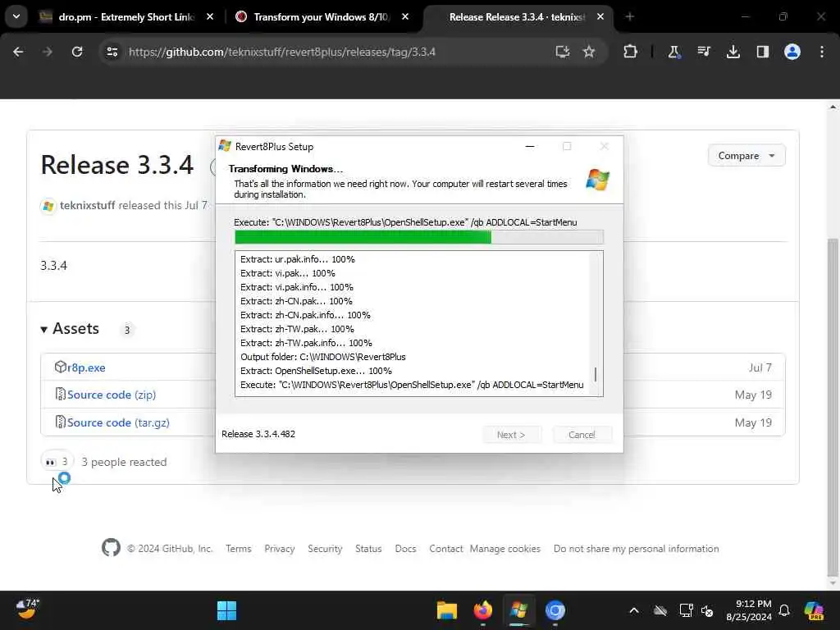Open the Windows Start button

tap(226, 610)
